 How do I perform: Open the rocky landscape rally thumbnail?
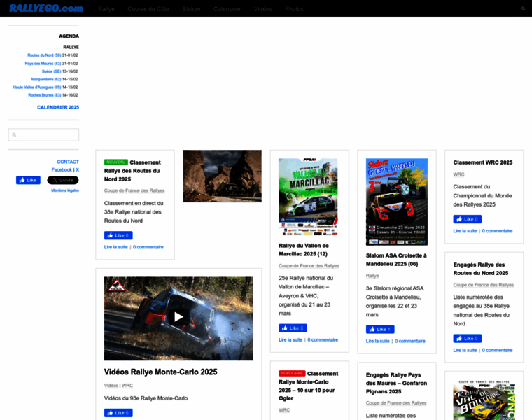[x=222, y=176]
